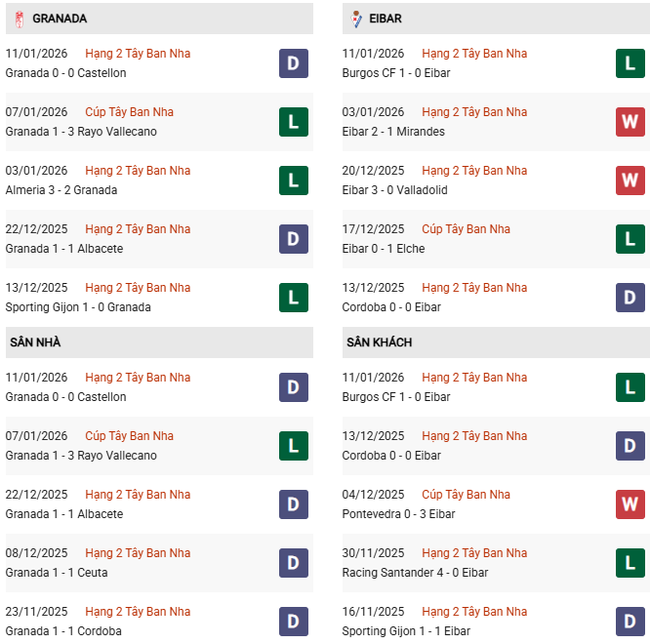650x644 pixels.
Task: Click L badge for Racing Santander 4 - 0 Eibar
Action: 630,563
